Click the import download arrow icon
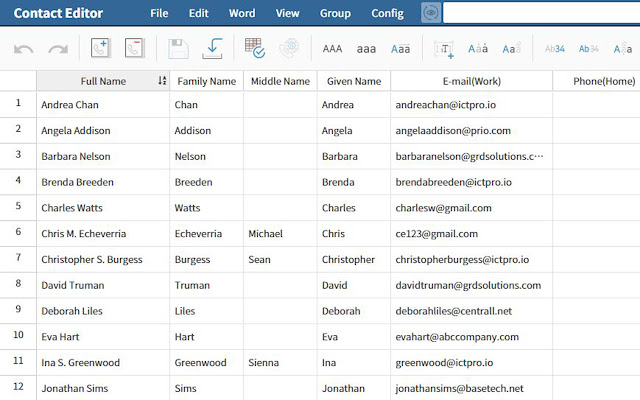Screen dimensions: 640x400 [212, 48]
